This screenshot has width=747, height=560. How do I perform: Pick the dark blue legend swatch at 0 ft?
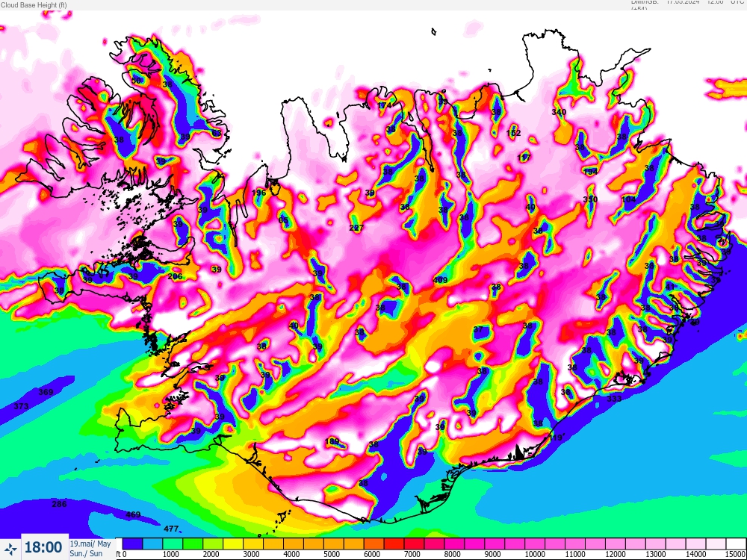132,544
